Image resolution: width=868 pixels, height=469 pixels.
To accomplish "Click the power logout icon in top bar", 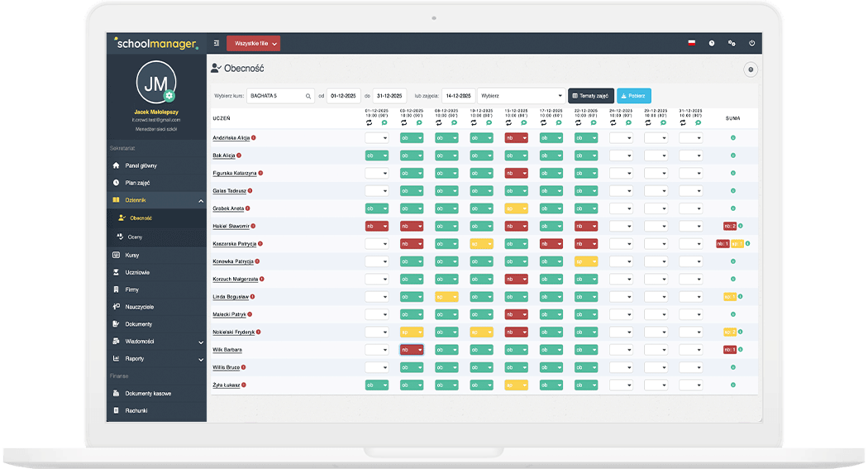I will (751, 43).
